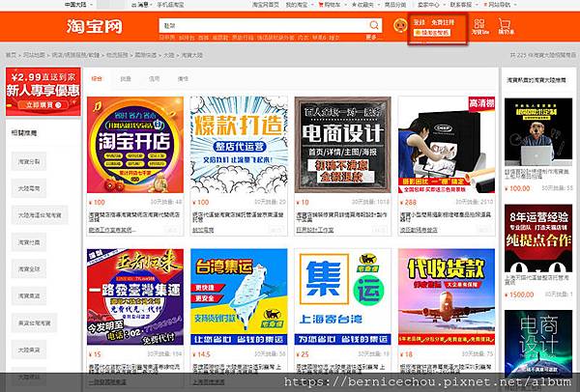
Task: Click the product title under the 高清棚 image
Action: [x=446, y=217]
